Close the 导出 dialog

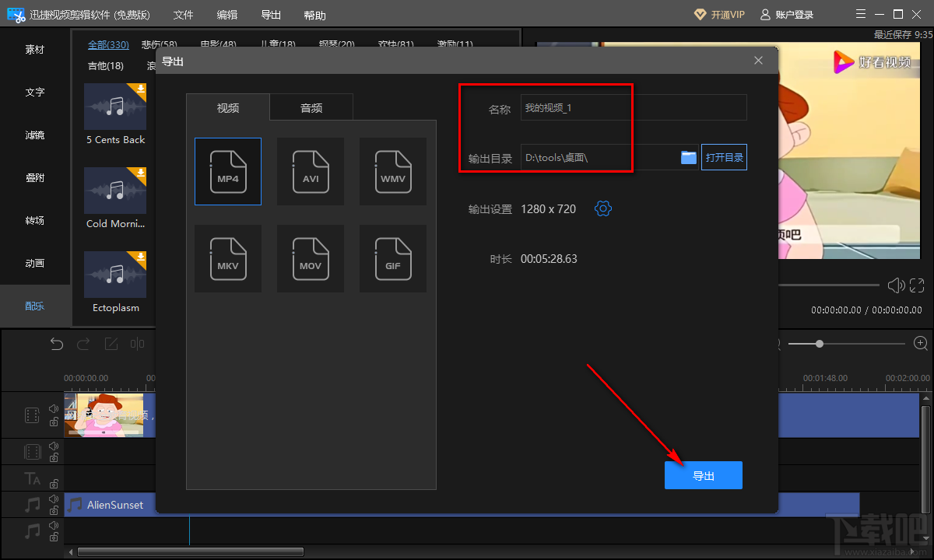click(x=759, y=61)
